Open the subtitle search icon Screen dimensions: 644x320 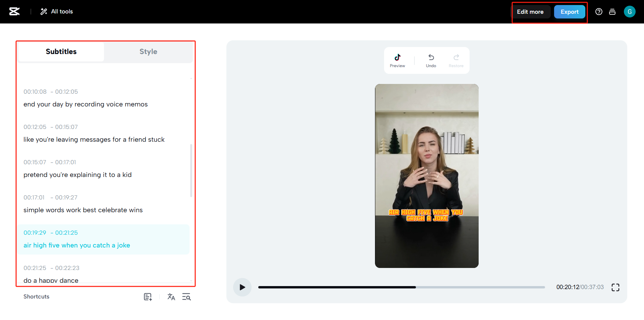coord(186,297)
